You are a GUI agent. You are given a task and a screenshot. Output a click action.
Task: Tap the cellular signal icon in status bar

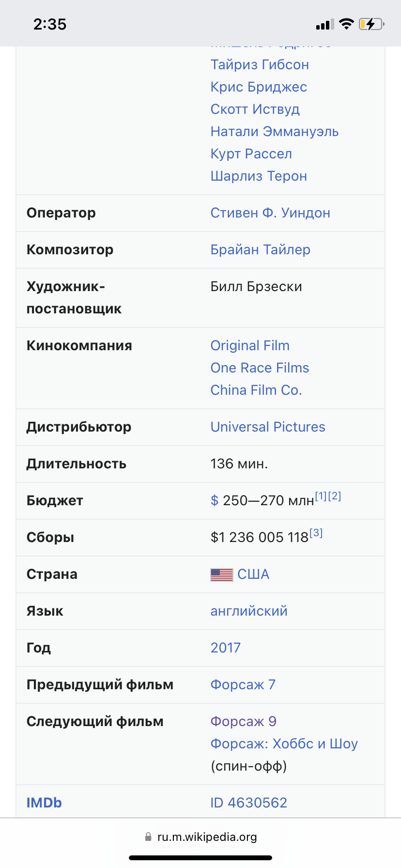coord(324,23)
